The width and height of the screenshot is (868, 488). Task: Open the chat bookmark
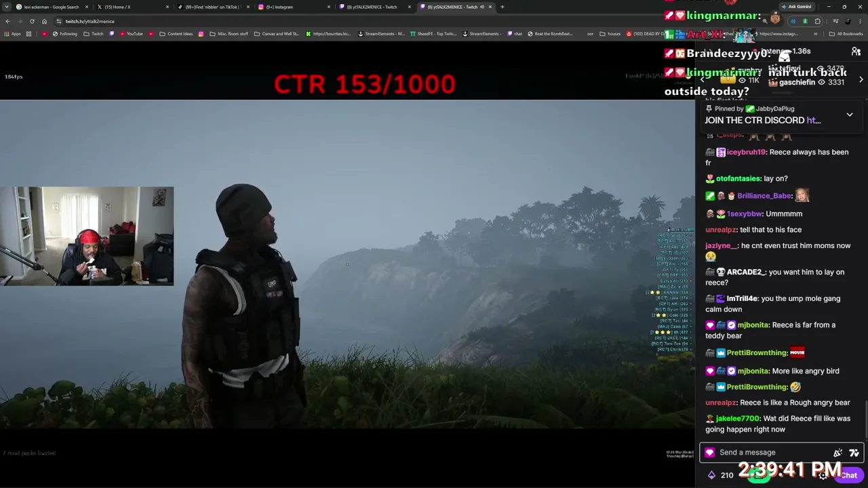[515, 34]
